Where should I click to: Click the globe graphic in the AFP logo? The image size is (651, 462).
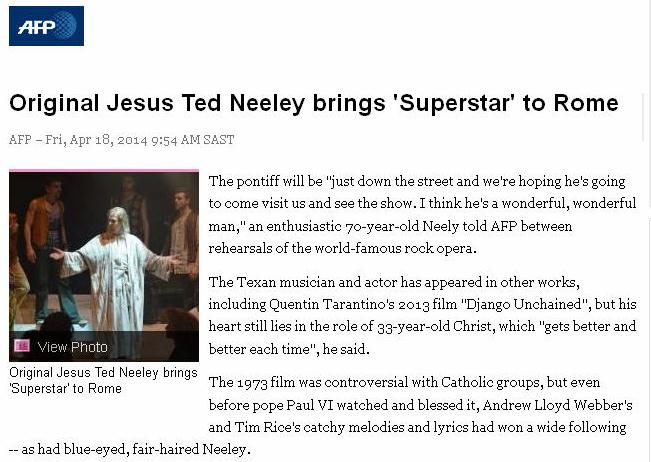(65, 25)
